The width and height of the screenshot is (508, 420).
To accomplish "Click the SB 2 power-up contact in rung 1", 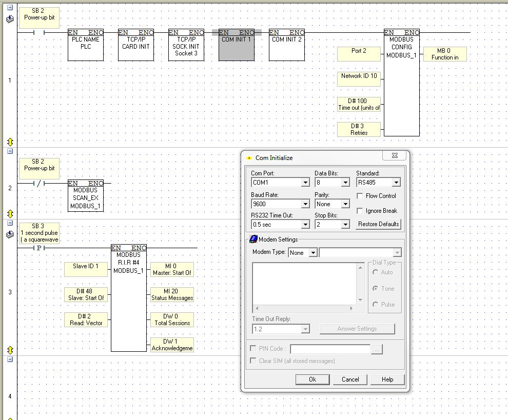I will [x=39, y=32].
